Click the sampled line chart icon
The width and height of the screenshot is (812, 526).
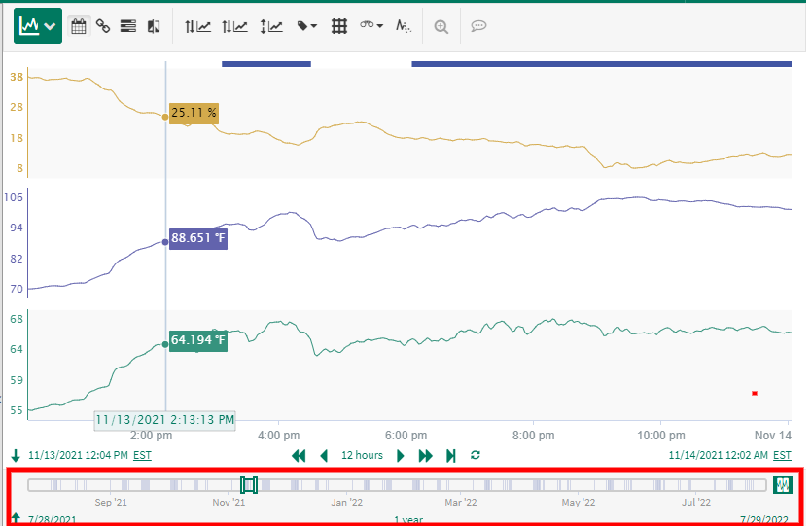click(404, 26)
